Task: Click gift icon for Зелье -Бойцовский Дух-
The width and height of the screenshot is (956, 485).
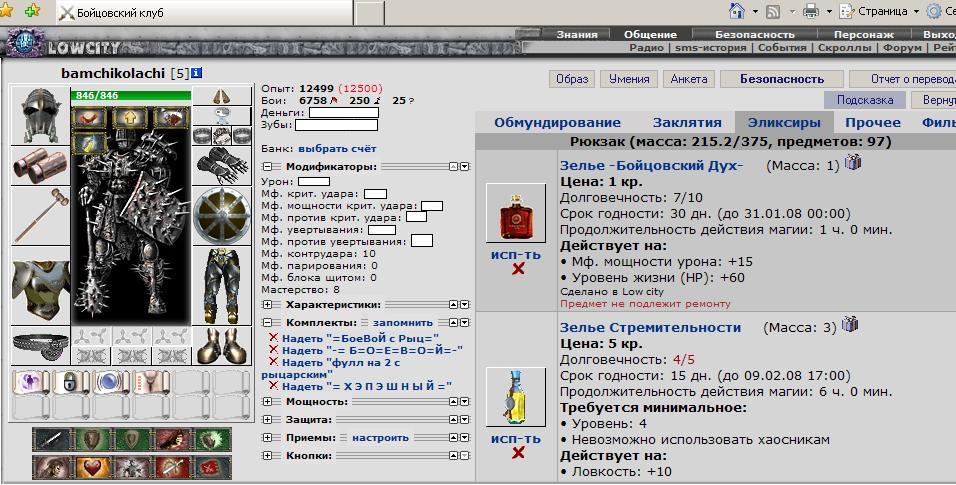Action: pyautogui.click(x=852, y=162)
